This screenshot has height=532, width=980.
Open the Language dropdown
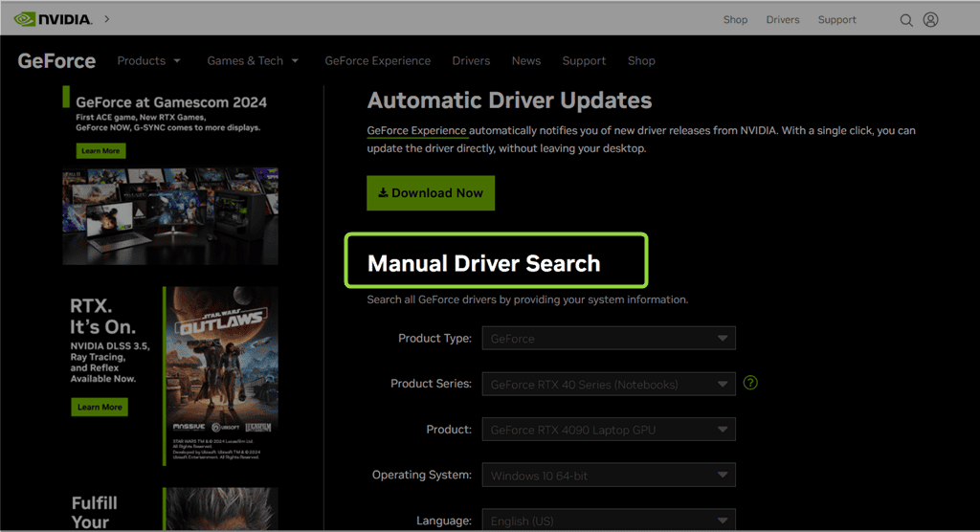[609, 520]
